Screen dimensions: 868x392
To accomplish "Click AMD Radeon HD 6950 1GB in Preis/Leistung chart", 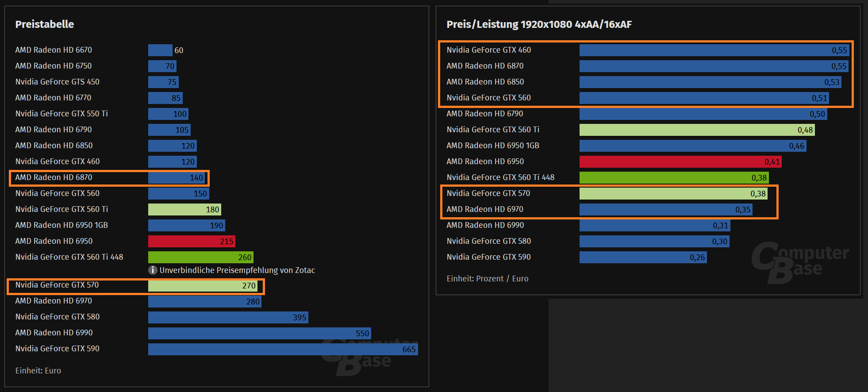I will click(x=493, y=146).
